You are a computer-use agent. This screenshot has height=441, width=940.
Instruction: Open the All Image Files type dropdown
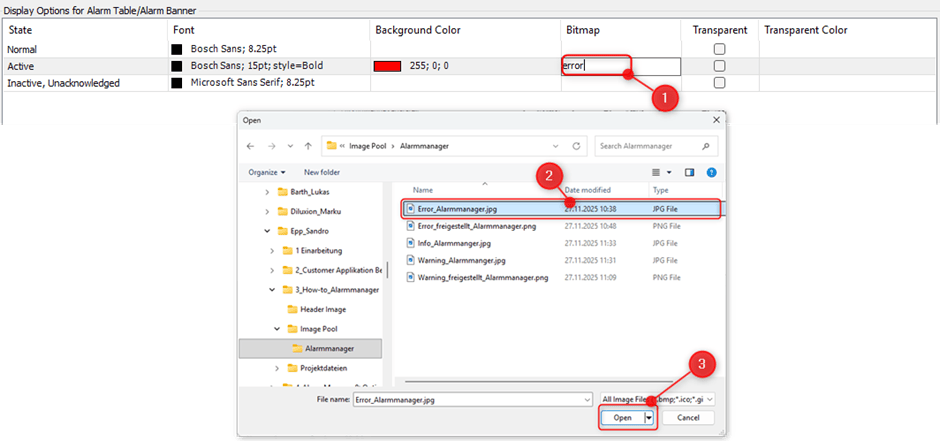point(657,398)
